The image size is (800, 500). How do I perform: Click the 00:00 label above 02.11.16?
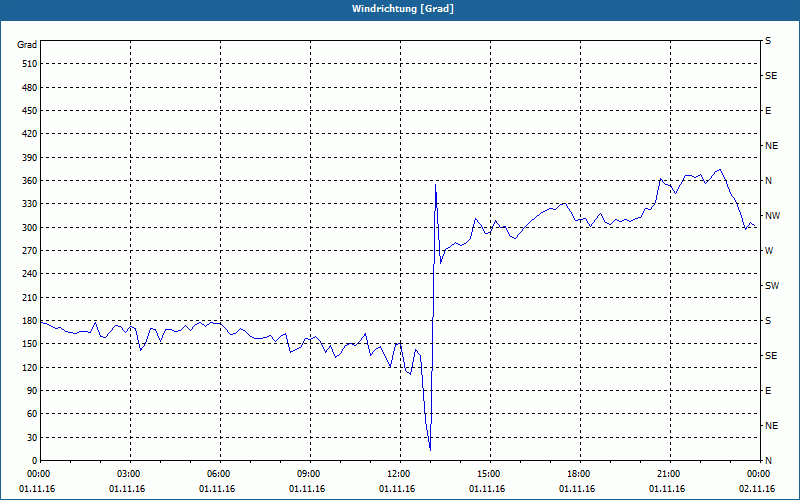759,474
